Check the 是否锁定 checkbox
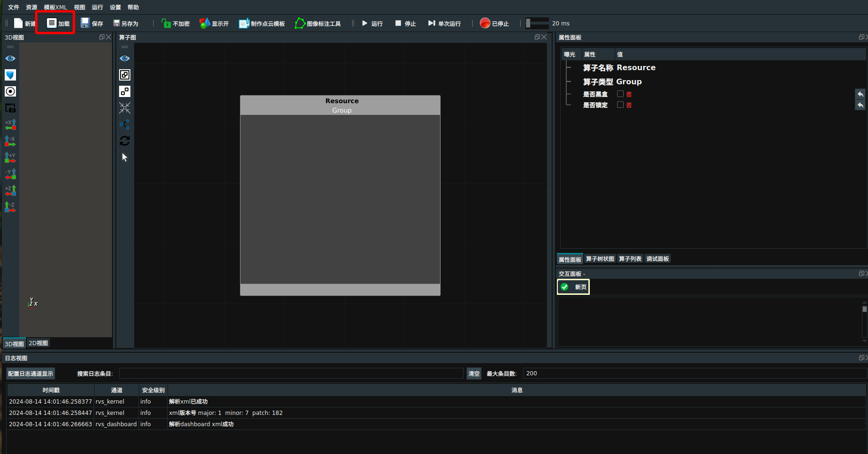Image resolution: width=868 pixels, height=454 pixels. click(x=620, y=105)
